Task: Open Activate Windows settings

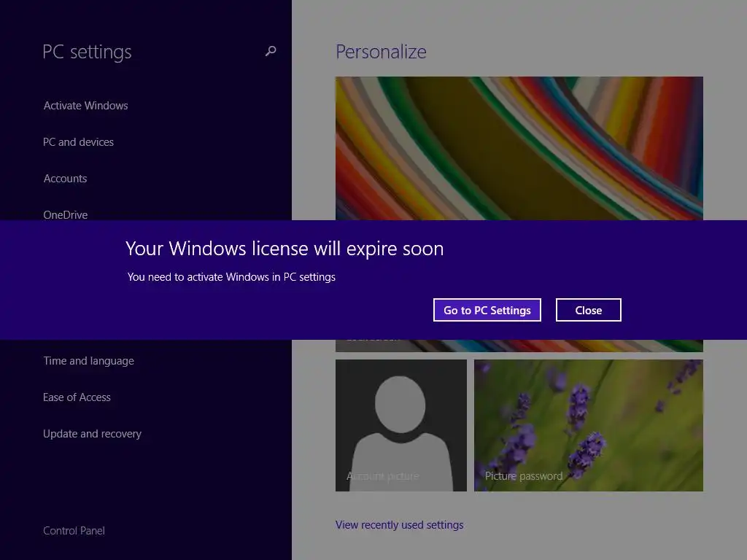Action: click(86, 105)
